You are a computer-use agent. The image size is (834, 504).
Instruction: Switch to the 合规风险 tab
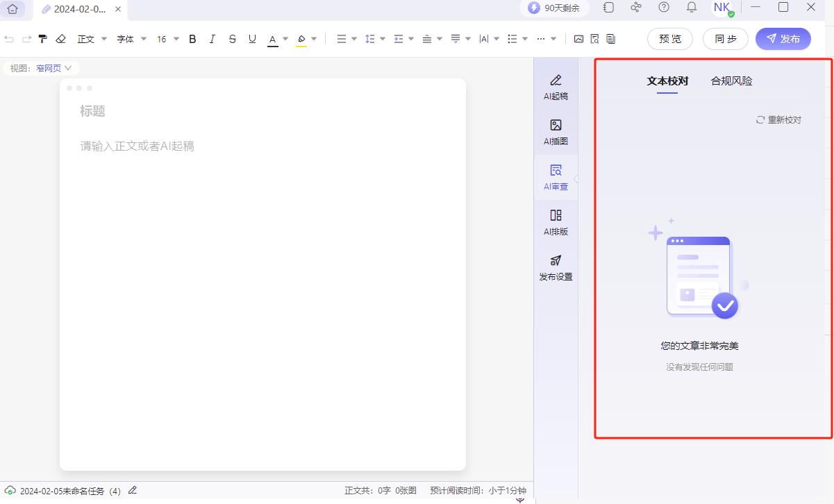click(731, 81)
